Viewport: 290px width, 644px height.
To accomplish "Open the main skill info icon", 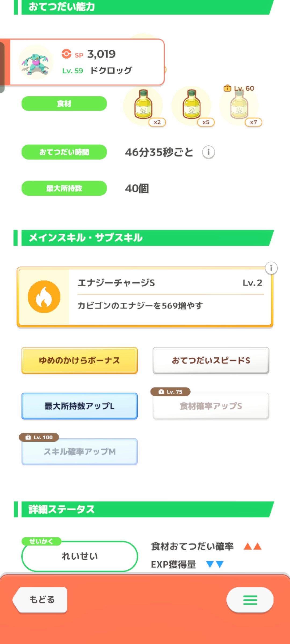I will point(271,268).
